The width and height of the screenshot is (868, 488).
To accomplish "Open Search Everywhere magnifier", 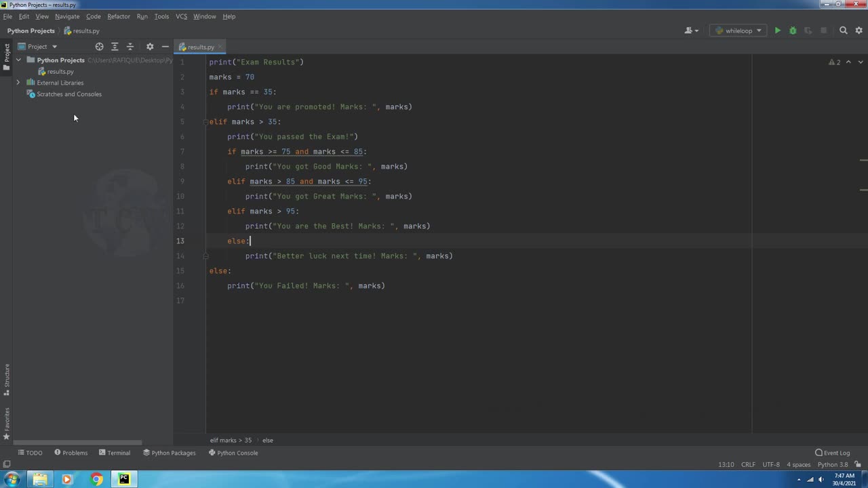I will pos(844,30).
